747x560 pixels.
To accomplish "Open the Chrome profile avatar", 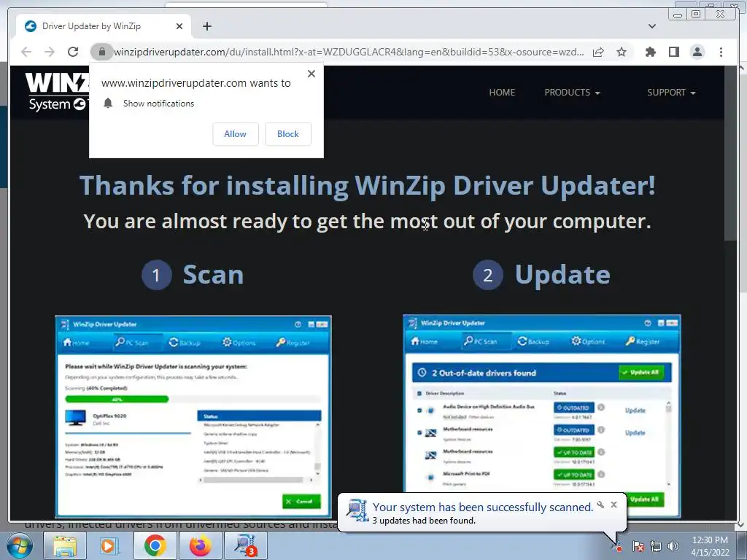I will tap(697, 52).
